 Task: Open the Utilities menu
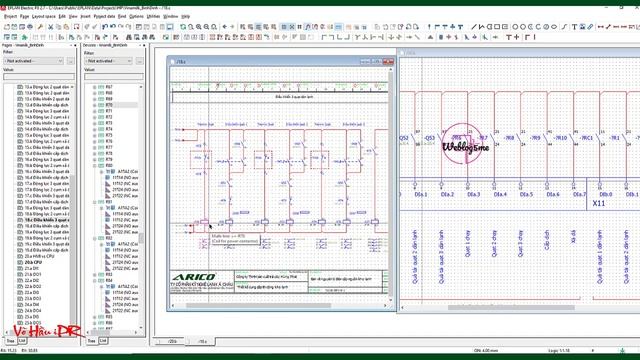click(153, 16)
